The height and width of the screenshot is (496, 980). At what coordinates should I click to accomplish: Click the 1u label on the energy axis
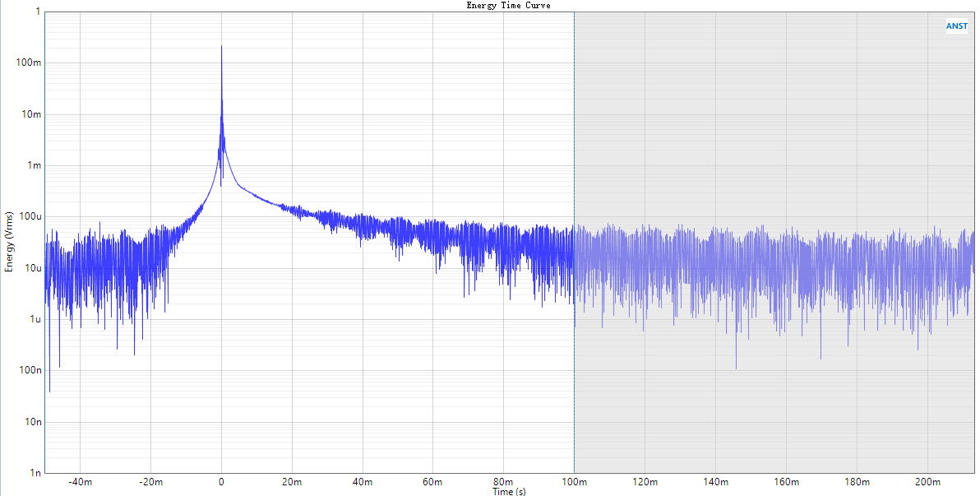tap(35, 320)
